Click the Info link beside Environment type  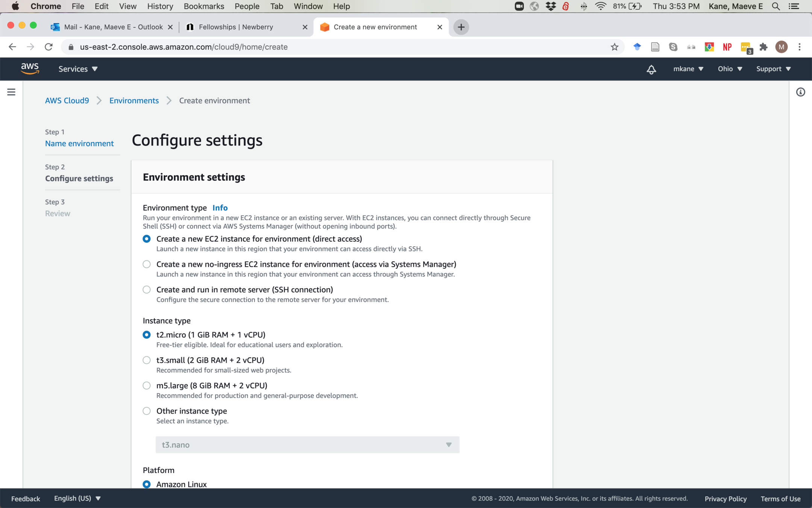point(220,208)
